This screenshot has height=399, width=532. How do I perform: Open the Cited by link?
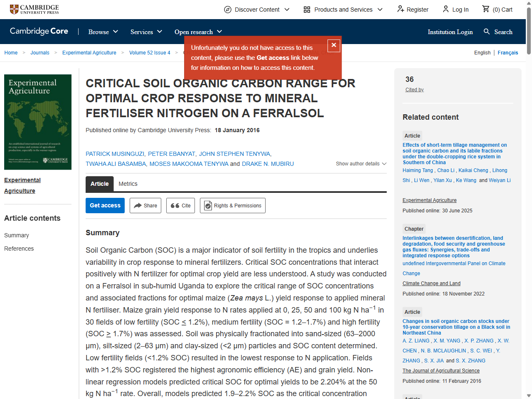point(414,89)
